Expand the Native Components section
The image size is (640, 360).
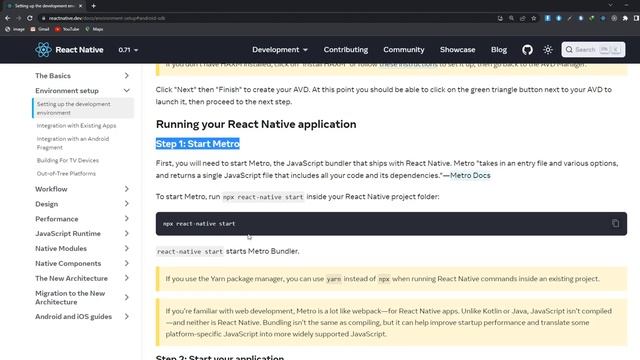coord(82,263)
